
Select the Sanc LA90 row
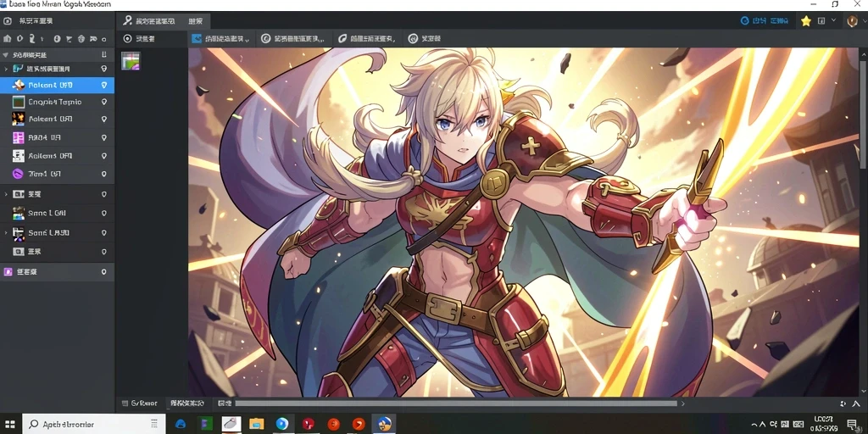(x=57, y=232)
